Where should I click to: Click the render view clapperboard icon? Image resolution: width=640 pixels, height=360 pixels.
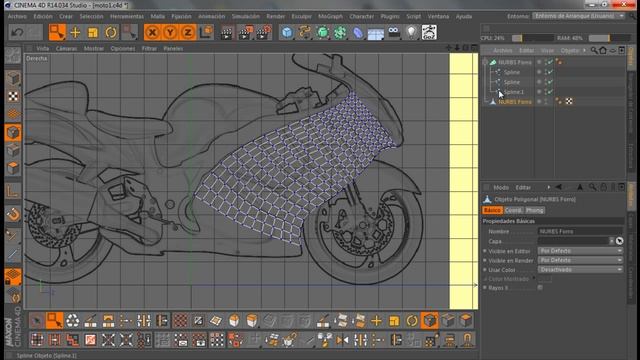(x=226, y=33)
